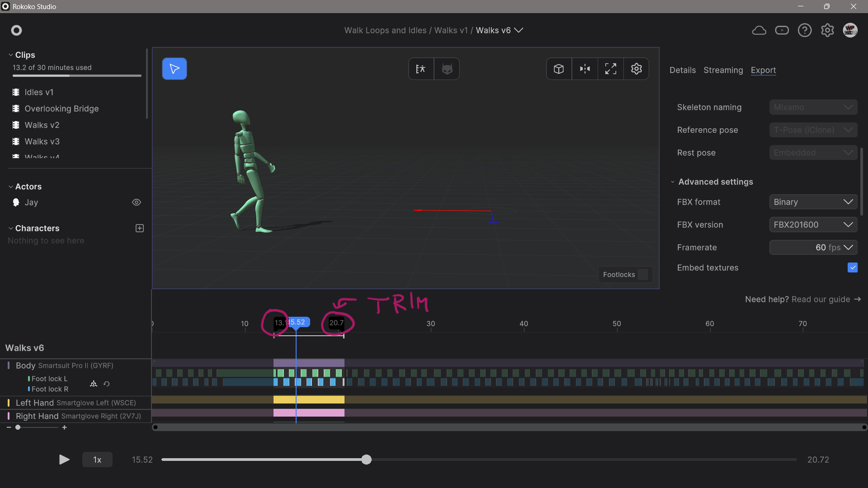Image resolution: width=868 pixels, height=488 pixels.
Task: Enter fullscreen viewport mode
Action: (x=610, y=69)
